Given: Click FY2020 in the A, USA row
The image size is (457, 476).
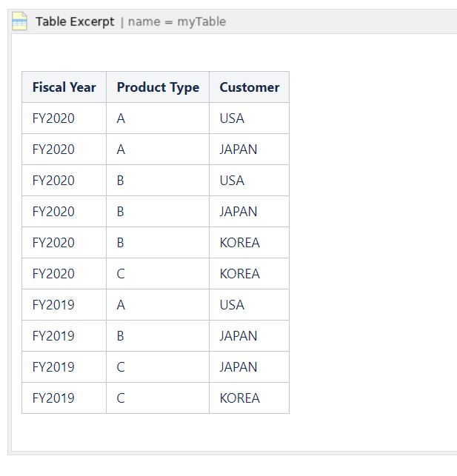Looking at the screenshot, I should [53, 118].
